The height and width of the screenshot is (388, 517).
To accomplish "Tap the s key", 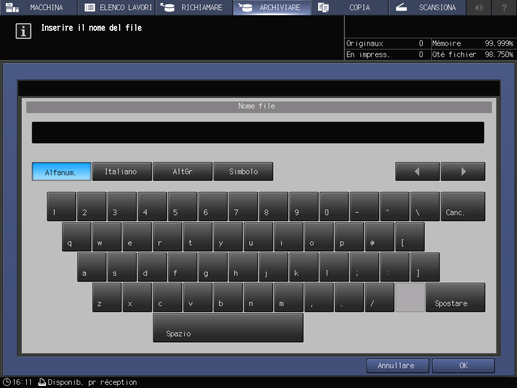I will [122, 267].
